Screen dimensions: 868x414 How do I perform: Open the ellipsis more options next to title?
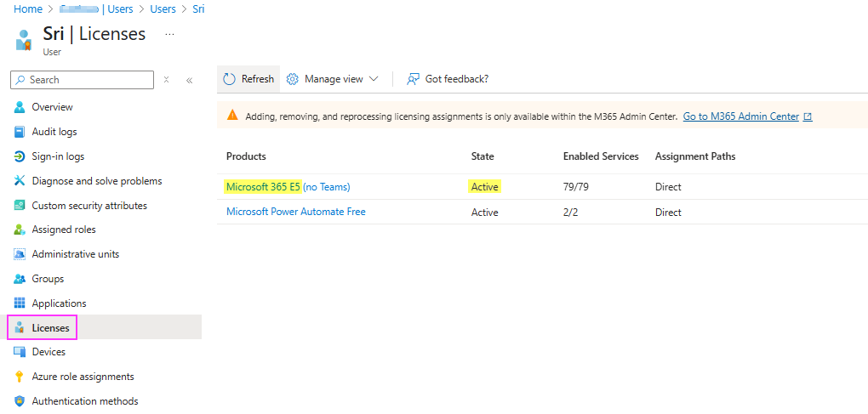point(170,34)
